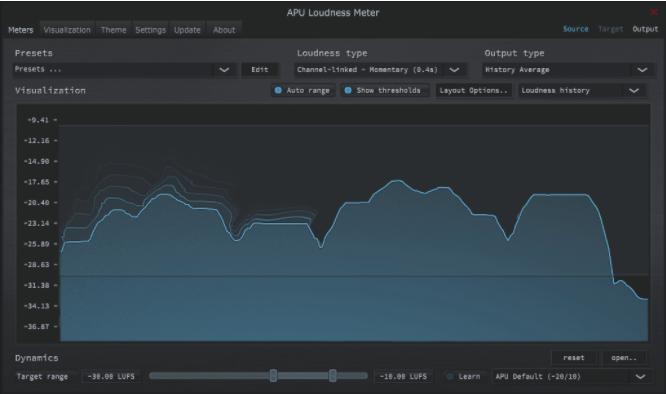Click the -10.00 LUFS upper target field

point(403,377)
